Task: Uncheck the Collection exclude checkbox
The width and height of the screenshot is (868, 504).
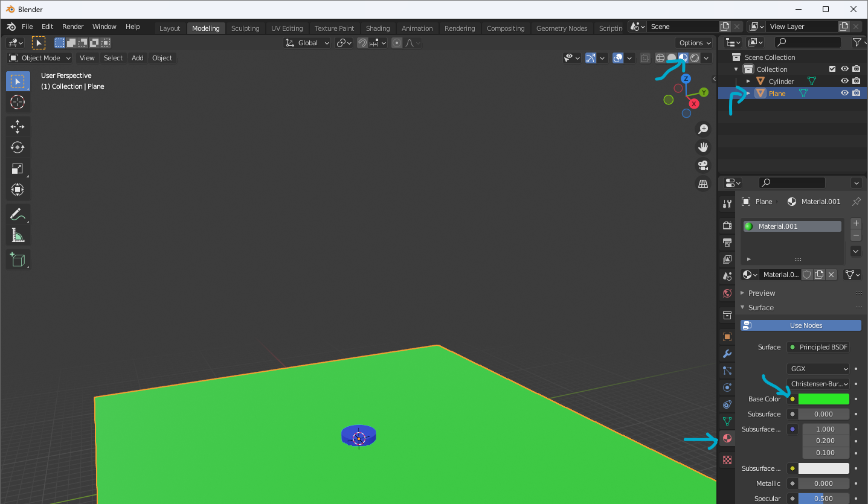Action: pos(832,69)
